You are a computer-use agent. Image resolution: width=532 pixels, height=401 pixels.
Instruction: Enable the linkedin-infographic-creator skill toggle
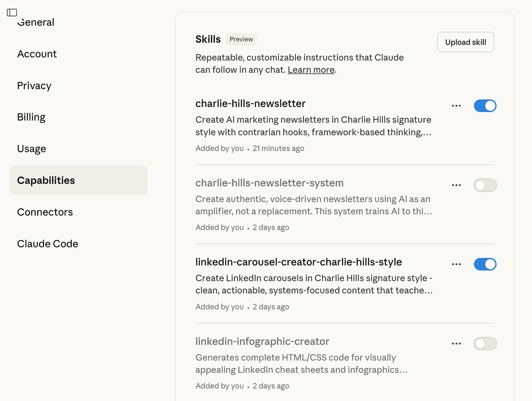pyautogui.click(x=485, y=344)
